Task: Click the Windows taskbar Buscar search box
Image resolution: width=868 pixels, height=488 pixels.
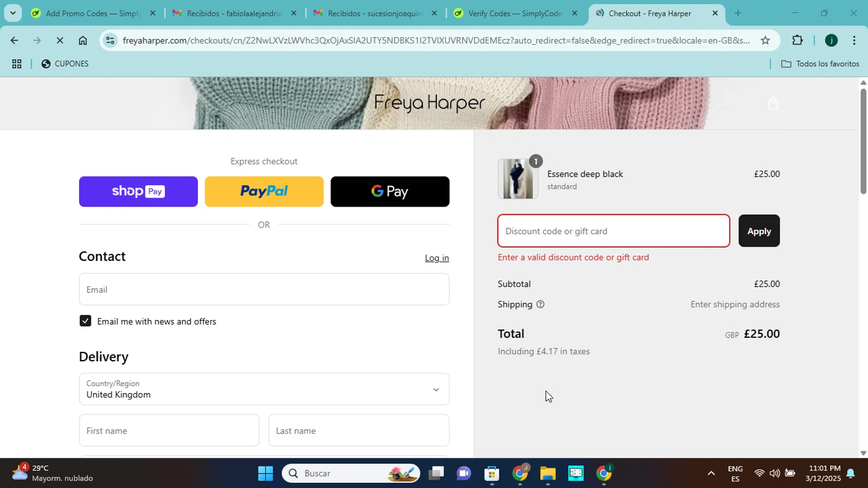Action: tap(351, 474)
